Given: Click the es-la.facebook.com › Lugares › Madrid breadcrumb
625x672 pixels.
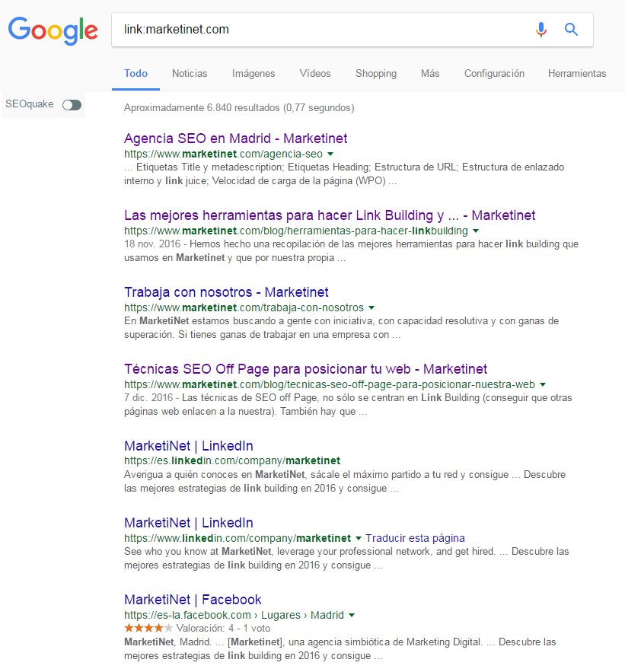Looking at the screenshot, I should pyautogui.click(x=234, y=615).
